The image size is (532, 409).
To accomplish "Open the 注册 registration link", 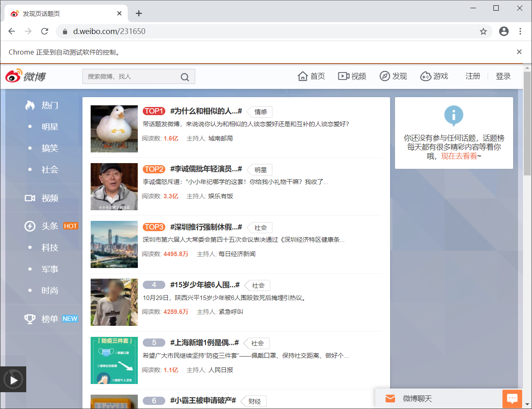I will pyautogui.click(x=473, y=76).
